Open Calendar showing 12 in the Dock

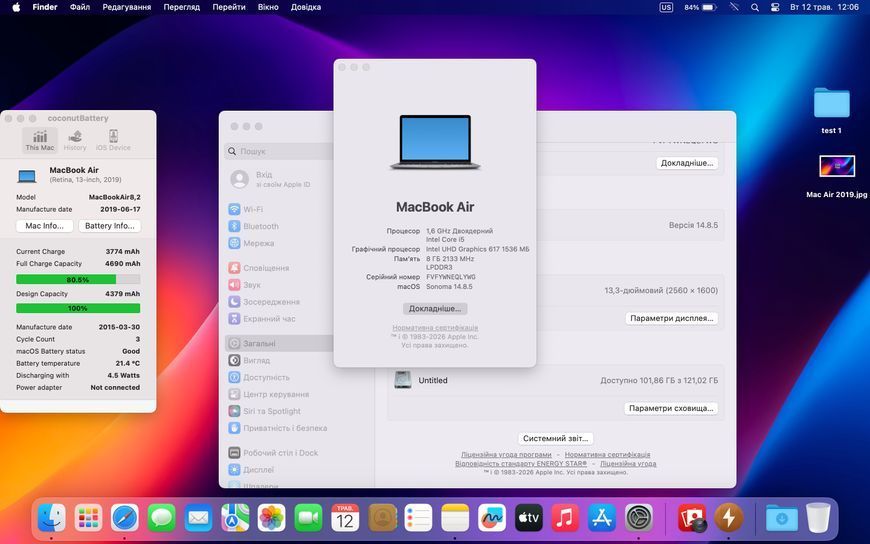345,518
